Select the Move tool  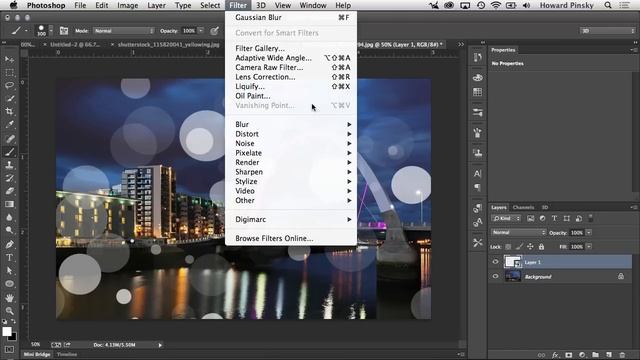[x=9, y=59]
